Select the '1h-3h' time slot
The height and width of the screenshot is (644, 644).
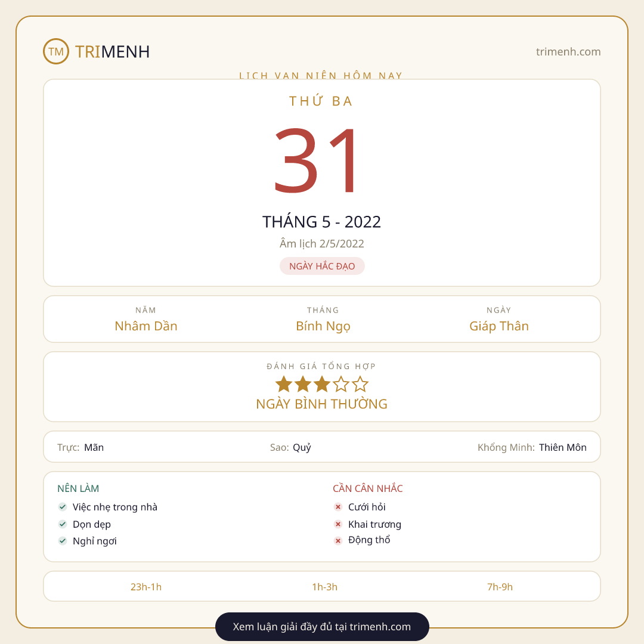coord(325,587)
